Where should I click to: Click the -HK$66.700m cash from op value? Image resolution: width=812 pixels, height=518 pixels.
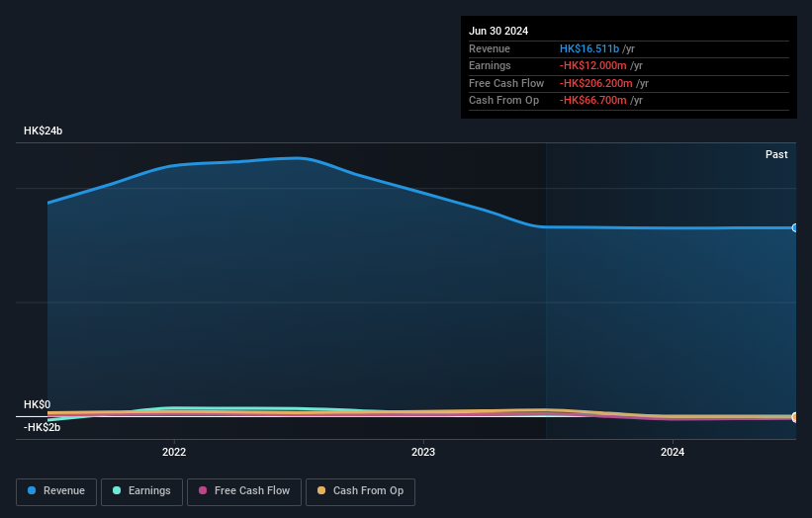(593, 101)
